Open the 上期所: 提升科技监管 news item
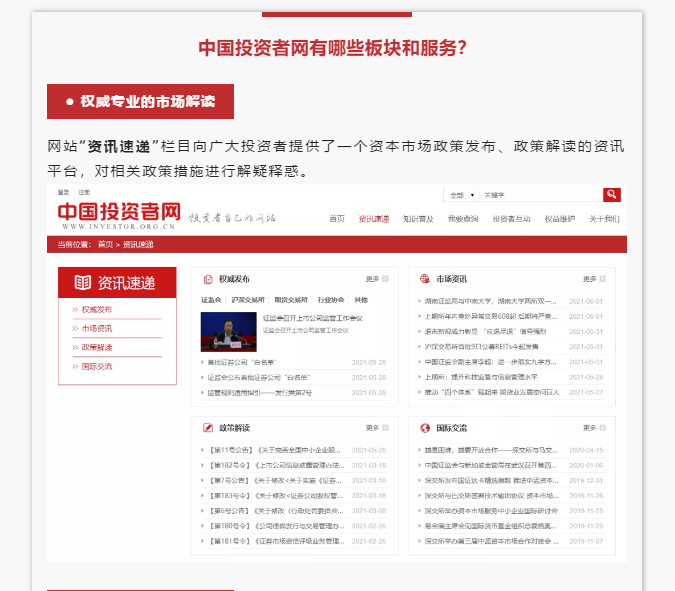Image resolution: width=675 pixels, height=591 pixels. (x=481, y=377)
